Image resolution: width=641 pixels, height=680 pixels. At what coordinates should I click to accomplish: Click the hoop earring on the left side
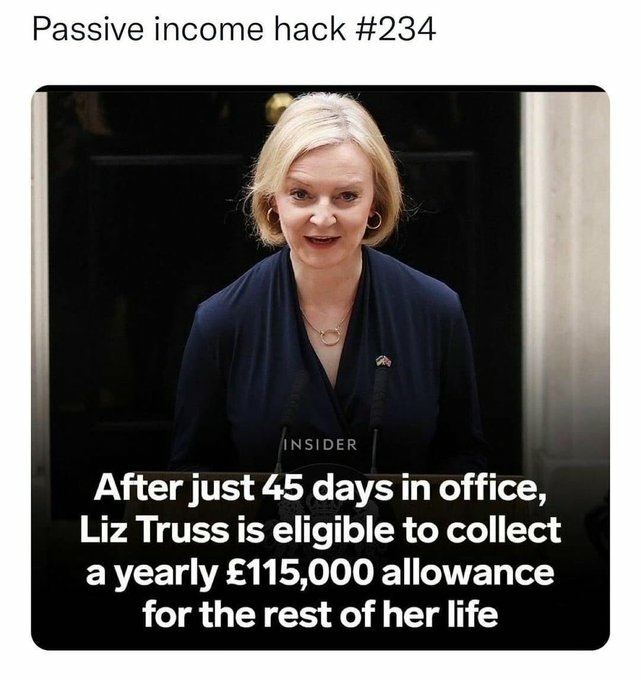tap(273, 216)
